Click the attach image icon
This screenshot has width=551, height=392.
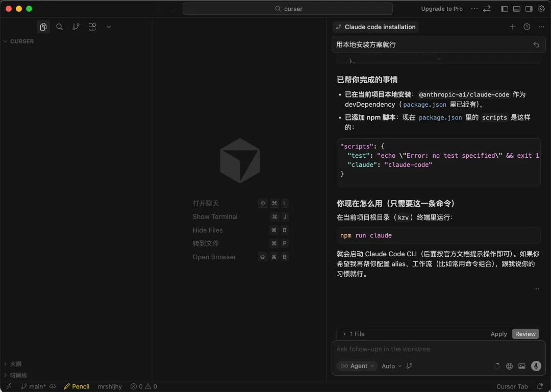point(522,366)
